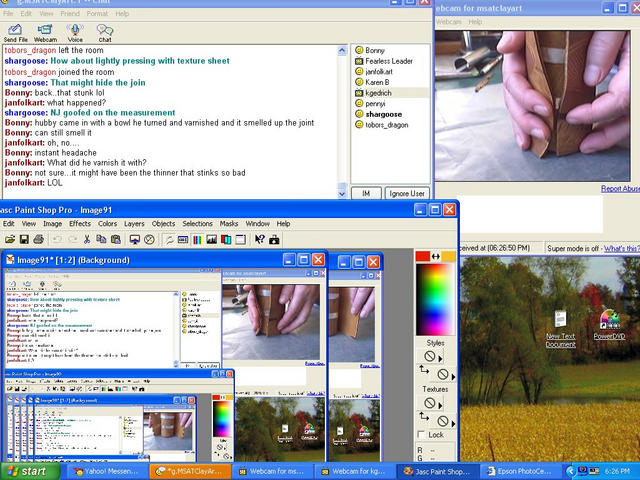Open New Text Document desktop icon

(x=561, y=329)
